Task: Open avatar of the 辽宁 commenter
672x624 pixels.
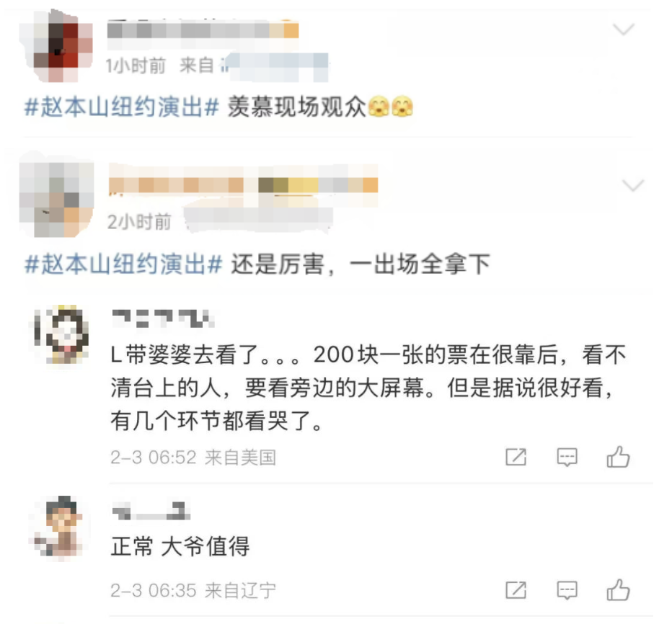Action: tap(60, 527)
